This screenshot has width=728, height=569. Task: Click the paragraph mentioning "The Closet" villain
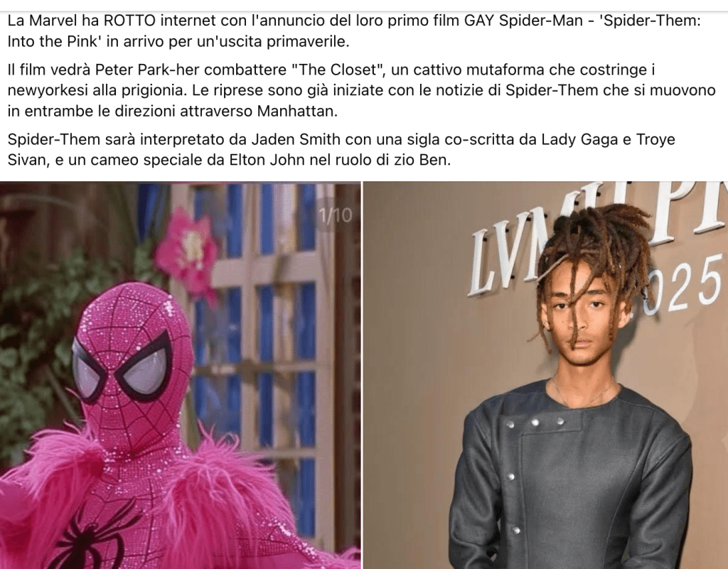pyautogui.click(x=361, y=90)
